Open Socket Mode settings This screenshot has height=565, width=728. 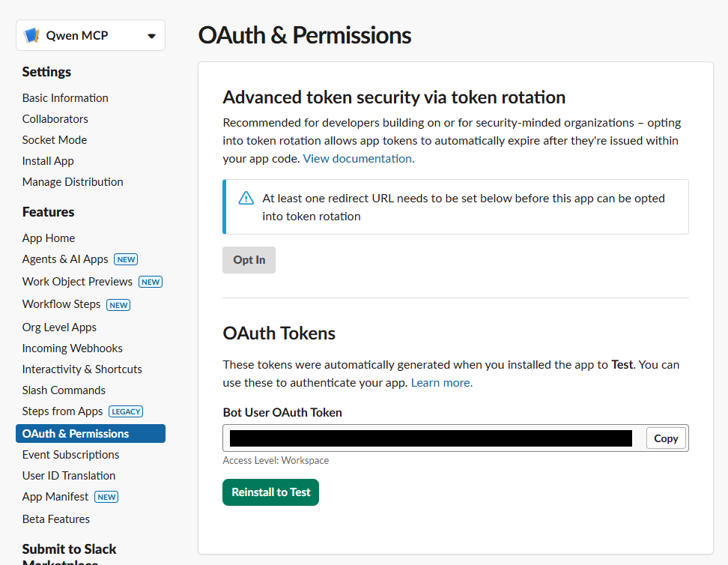pyautogui.click(x=55, y=140)
